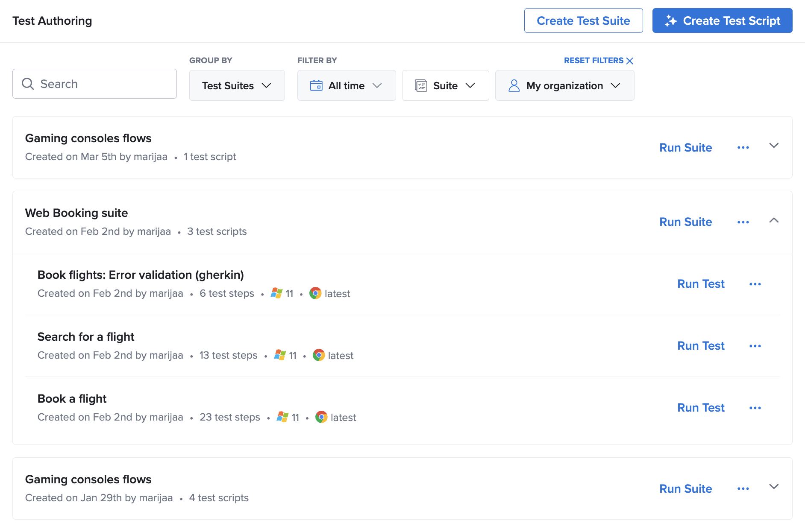Collapse the Web Booking suite
Screen dimensions: 805x532
coord(774,221)
